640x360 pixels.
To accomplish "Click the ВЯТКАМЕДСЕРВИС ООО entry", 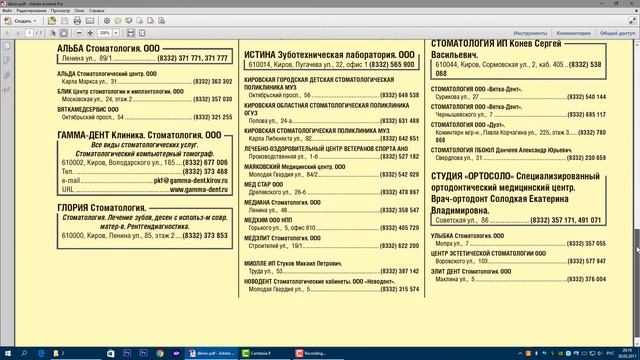I will tap(88, 109).
